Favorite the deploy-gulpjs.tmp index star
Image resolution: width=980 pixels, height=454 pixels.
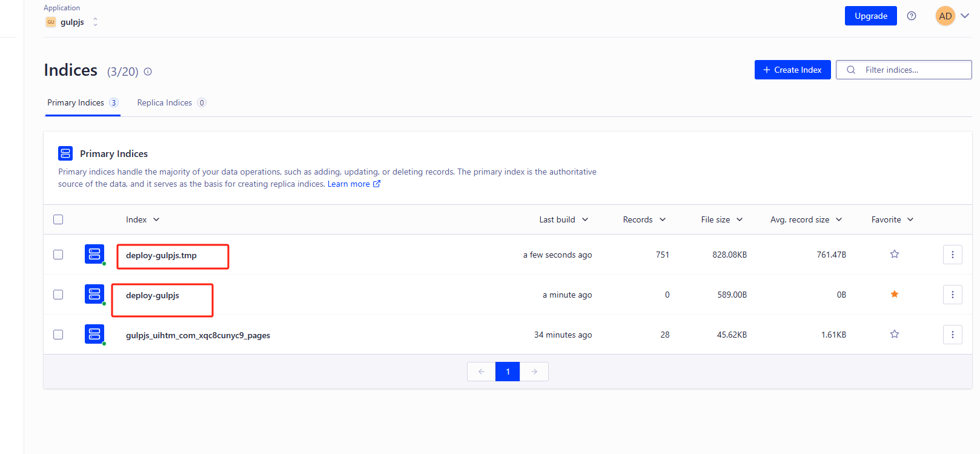(894, 255)
